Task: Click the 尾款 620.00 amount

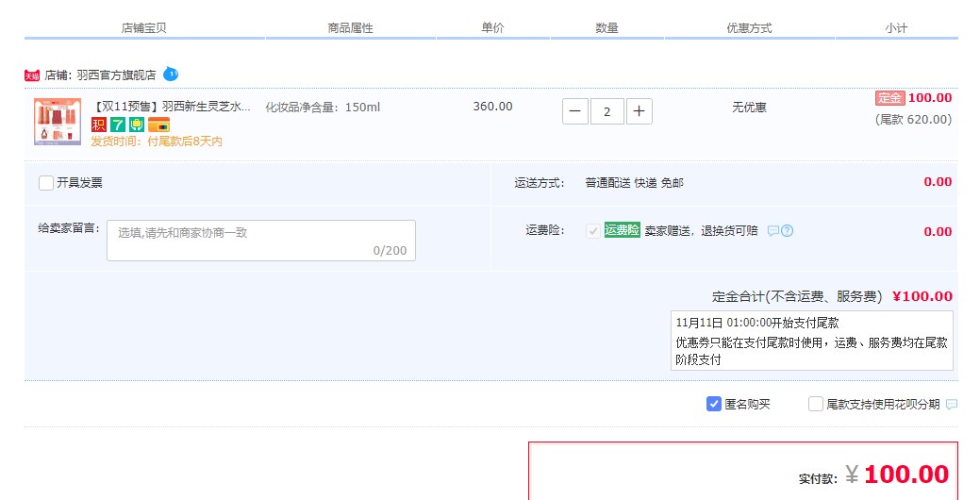Action: point(913,120)
